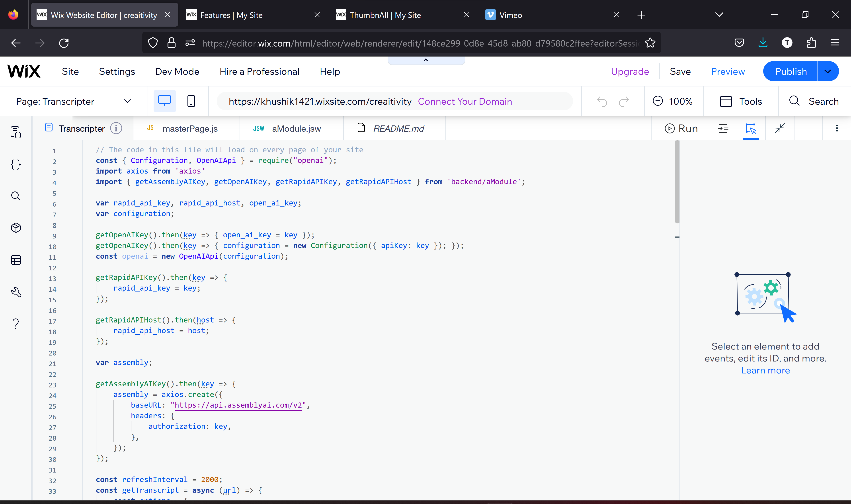Click the sidebar help question mark icon
The width and height of the screenshot is (851, 504).
click(x=16, y=324)
